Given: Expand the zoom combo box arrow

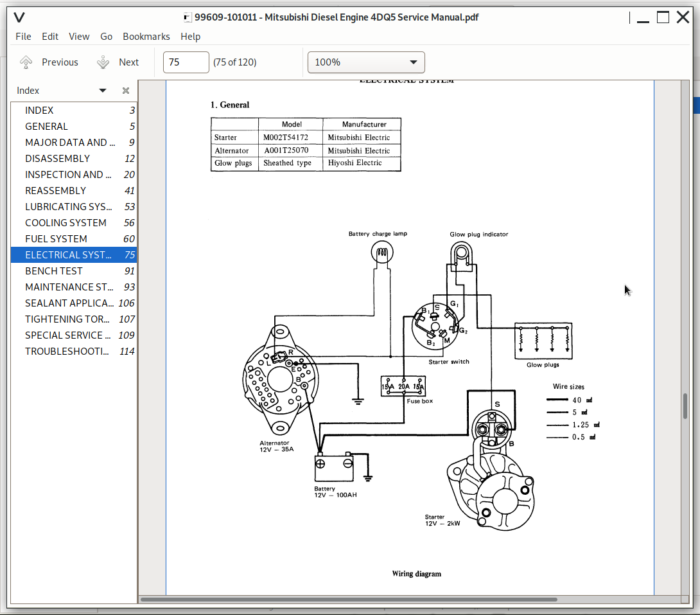Looking at the screenshot, I should click(414, 62).
